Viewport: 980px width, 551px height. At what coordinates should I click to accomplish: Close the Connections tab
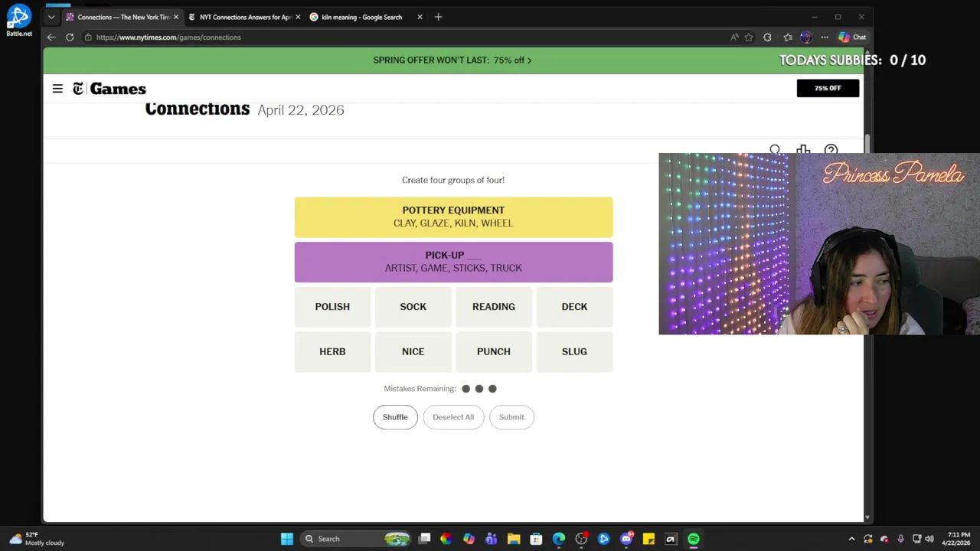(175, 17)
